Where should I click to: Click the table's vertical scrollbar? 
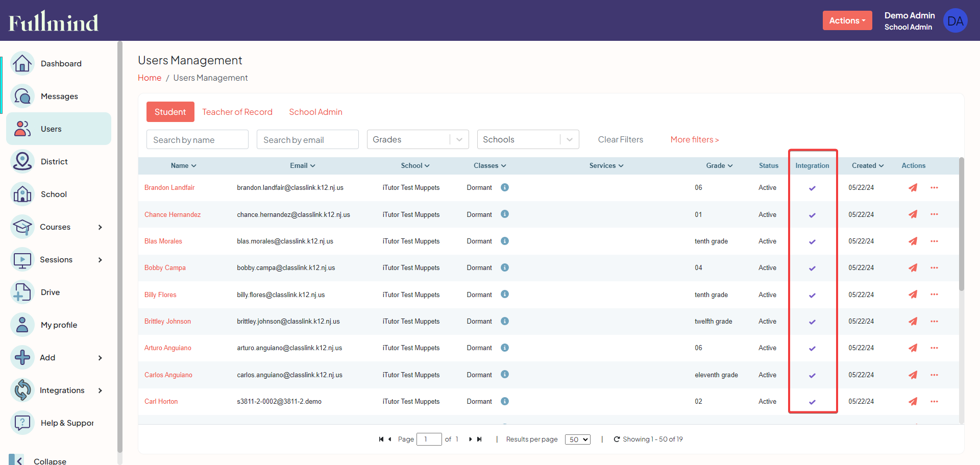coord(962,225)
